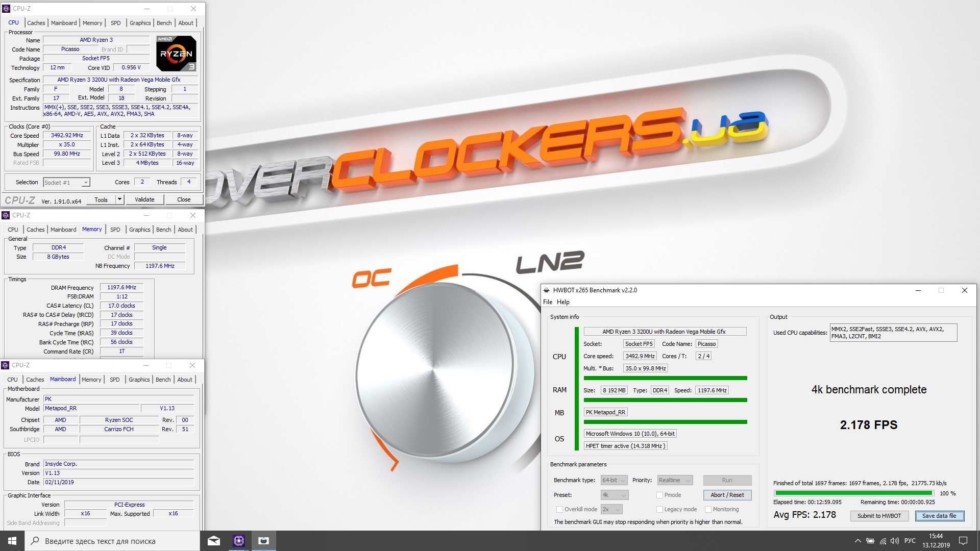The width and height of the screenshot is (980, 551).
Task: Click the Tools button in CPU-Z
Action: [101, 199]
